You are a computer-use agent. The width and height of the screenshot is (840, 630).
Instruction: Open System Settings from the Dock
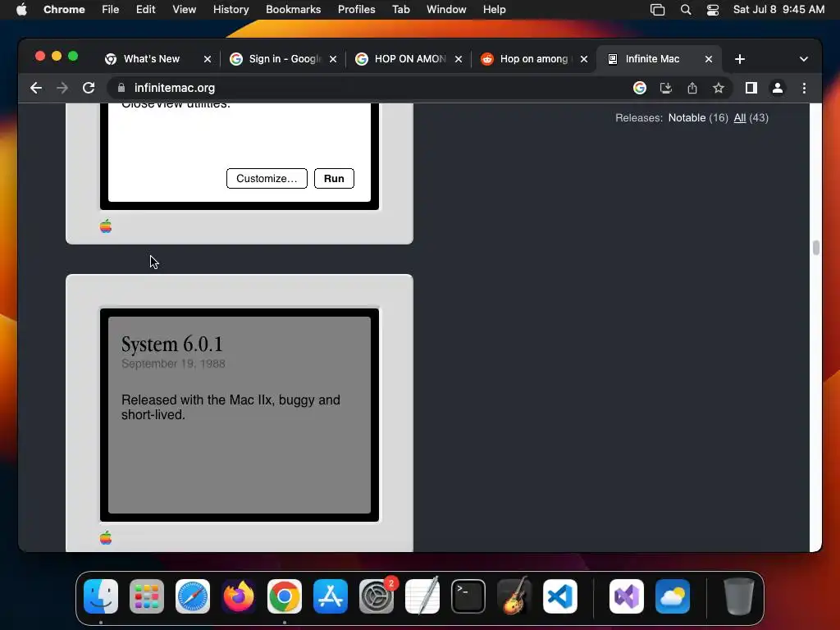[x=377, y=596]
